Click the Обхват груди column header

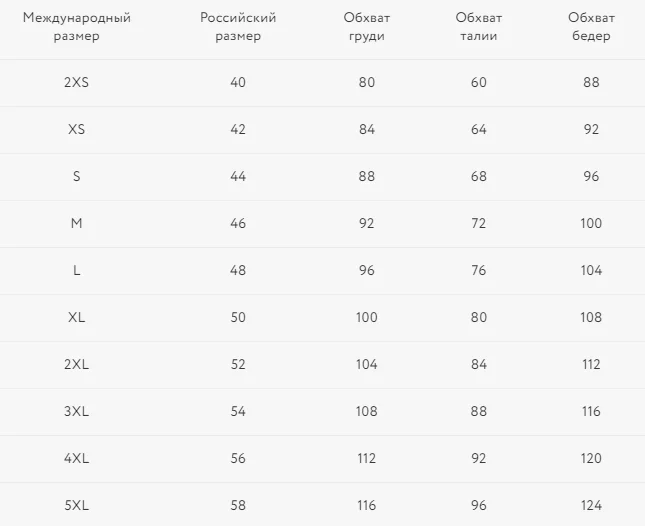(x=367, y=27)
